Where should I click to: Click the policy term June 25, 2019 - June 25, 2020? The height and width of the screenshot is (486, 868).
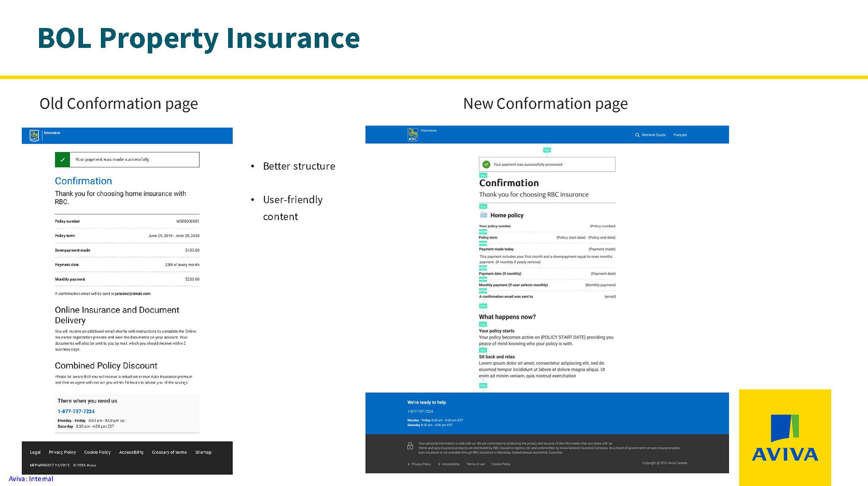click(x=174, y=236)
